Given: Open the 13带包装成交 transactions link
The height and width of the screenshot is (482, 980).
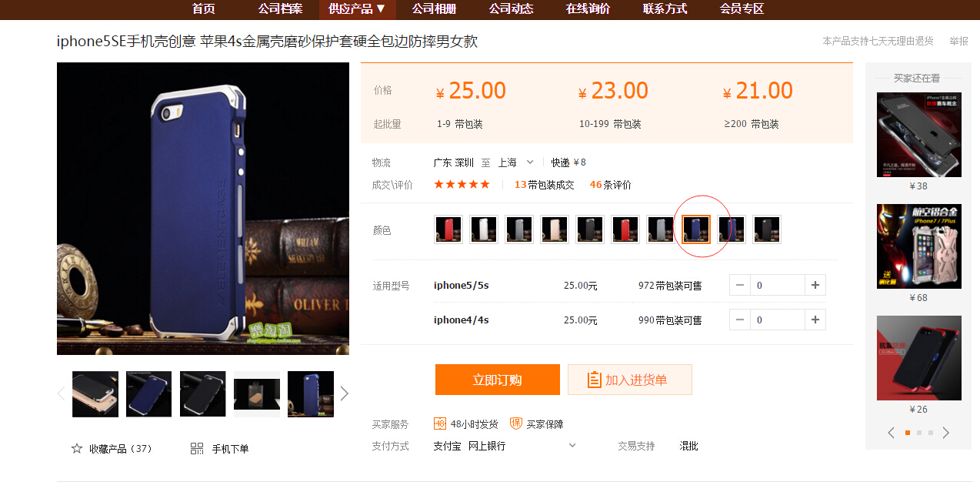Looking at the screenshot, I should pos(545,185).
